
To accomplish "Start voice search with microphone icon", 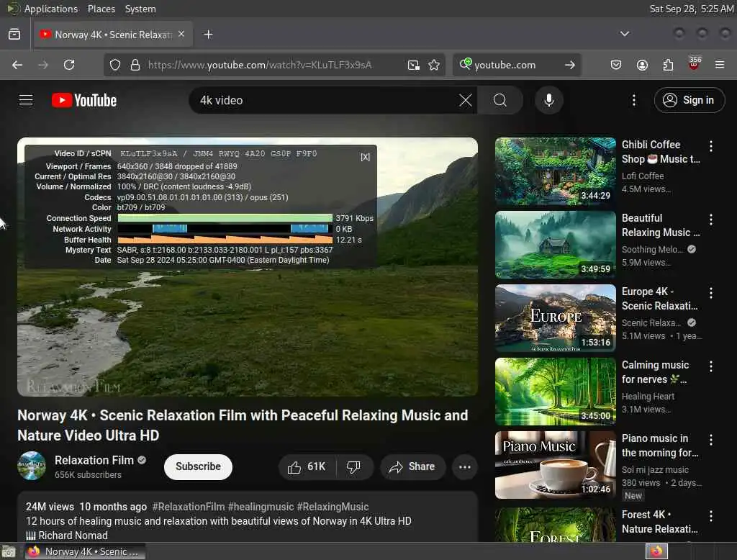I will tap(549, 100).
